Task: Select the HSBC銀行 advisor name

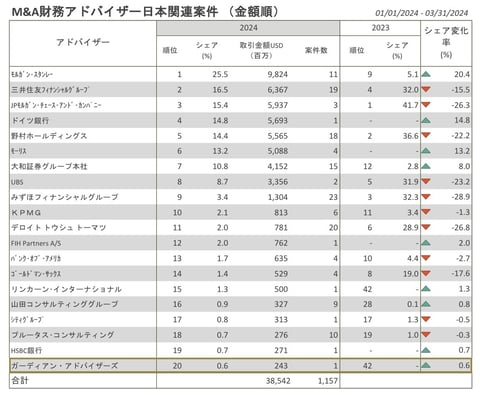Action: (x=27, y=350)
